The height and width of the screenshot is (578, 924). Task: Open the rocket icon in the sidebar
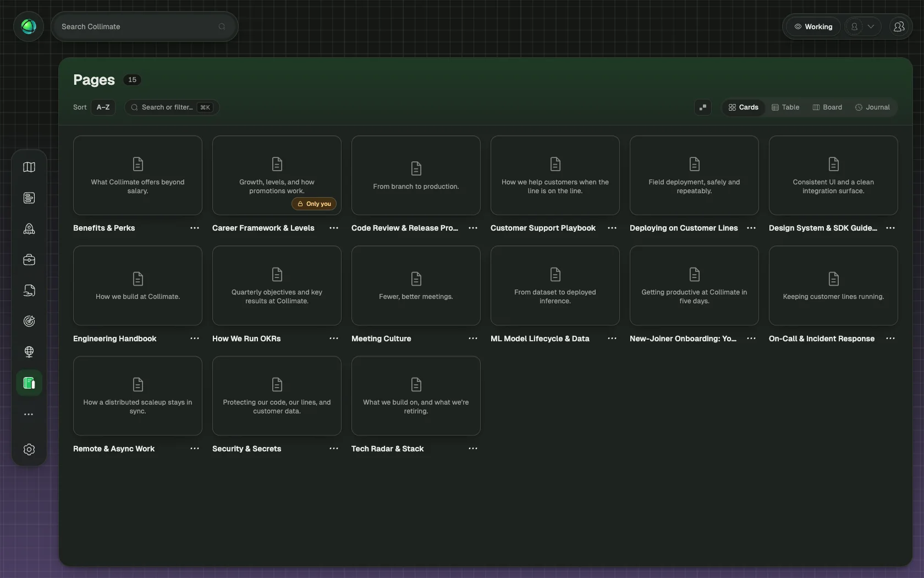click(29, 228)
